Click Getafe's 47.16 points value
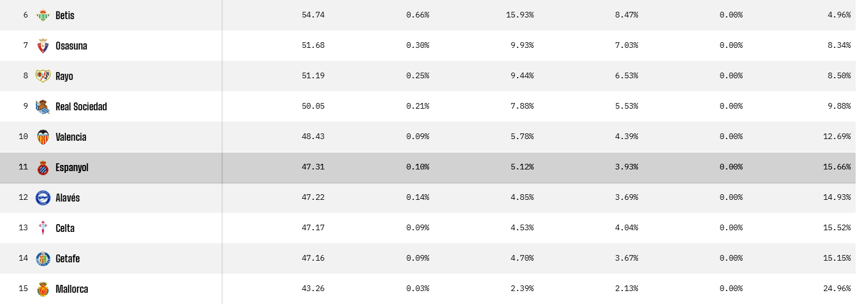868x304 pixels. pos(313,258)
